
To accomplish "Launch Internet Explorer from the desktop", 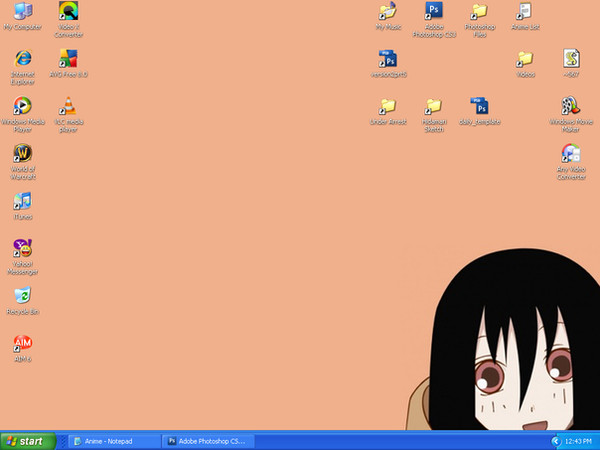I will tap(22, 59).
